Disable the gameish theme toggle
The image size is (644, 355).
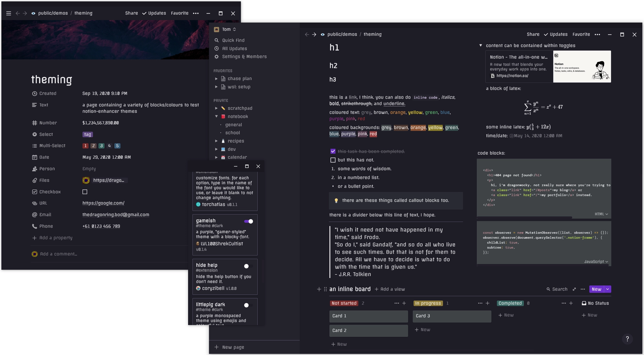click(249, 221)
